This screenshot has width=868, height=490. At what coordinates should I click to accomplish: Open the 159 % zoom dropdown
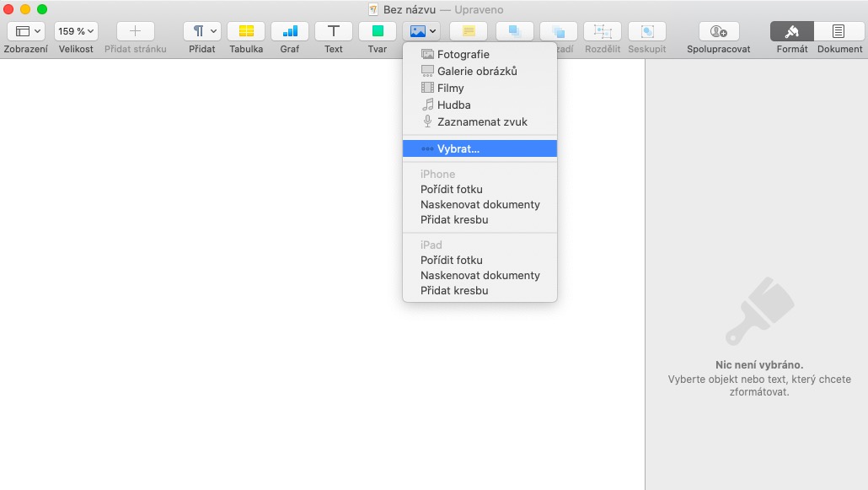76,31
